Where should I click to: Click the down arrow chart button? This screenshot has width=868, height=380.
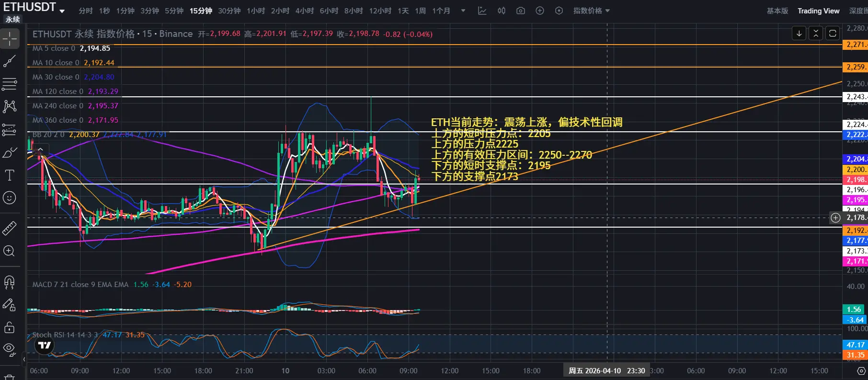[x=799, y=33]
